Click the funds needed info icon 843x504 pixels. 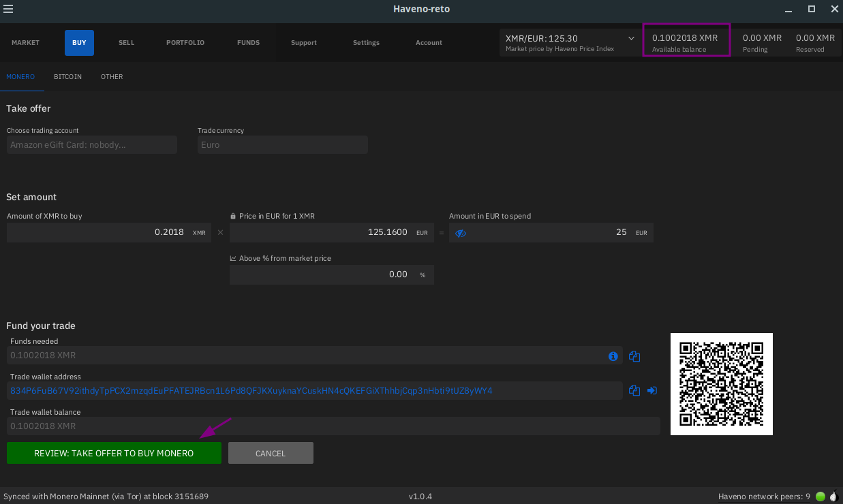pos(613,356)
